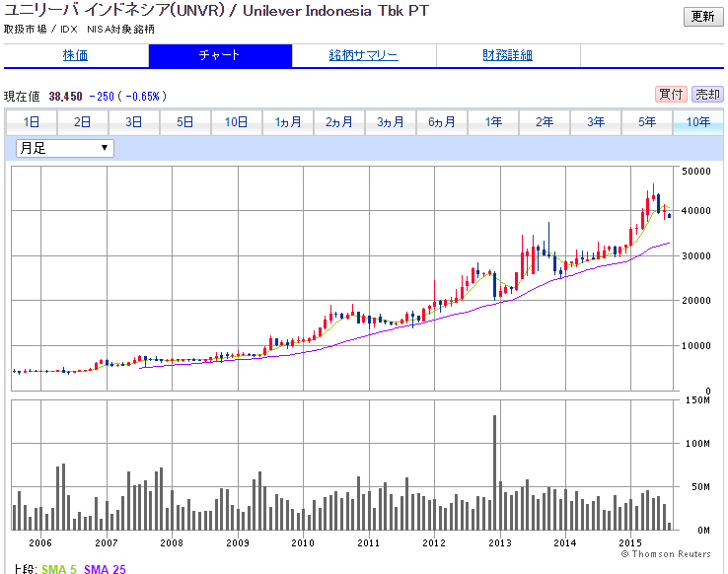
Task: Set chart range to 6ヵ月
Action: click(442, 122)
